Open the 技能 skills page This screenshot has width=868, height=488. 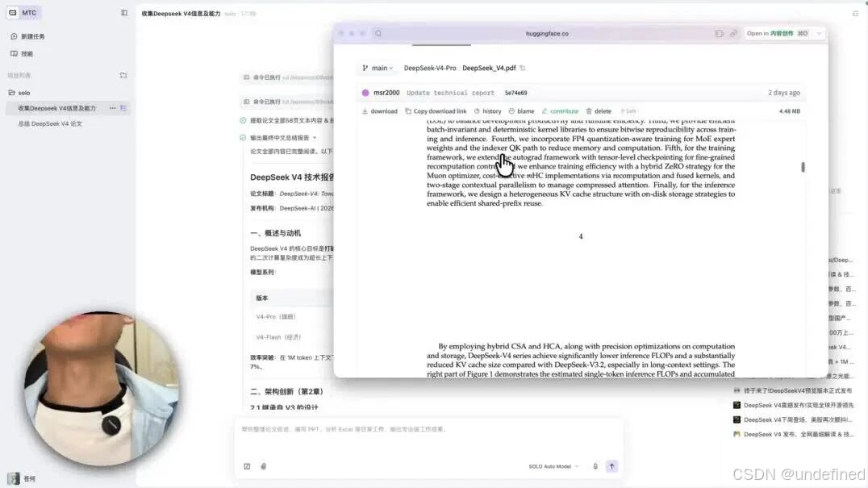pos(22,54)
